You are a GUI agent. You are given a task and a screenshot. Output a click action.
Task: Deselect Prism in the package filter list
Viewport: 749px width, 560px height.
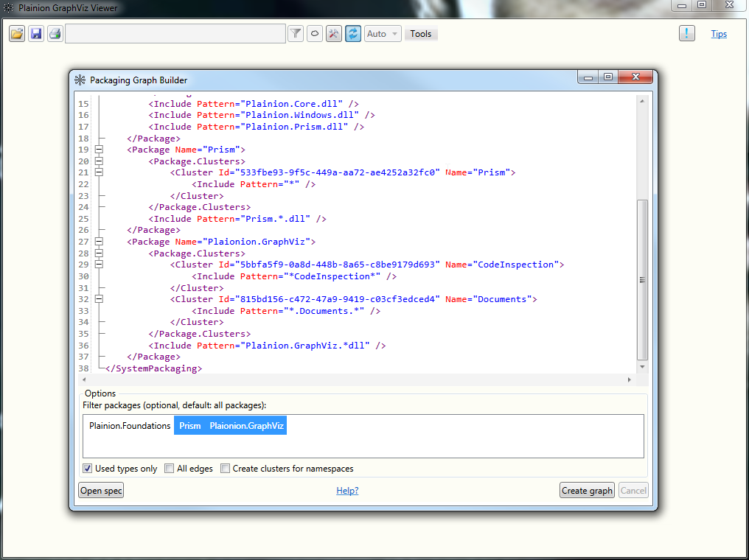coord(189,426)
